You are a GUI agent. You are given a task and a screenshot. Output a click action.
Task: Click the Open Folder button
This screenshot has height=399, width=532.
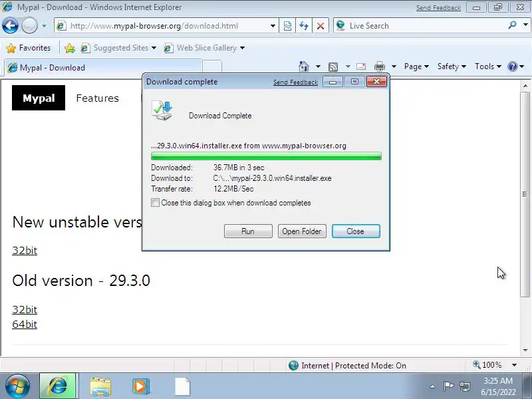point(302,231)
